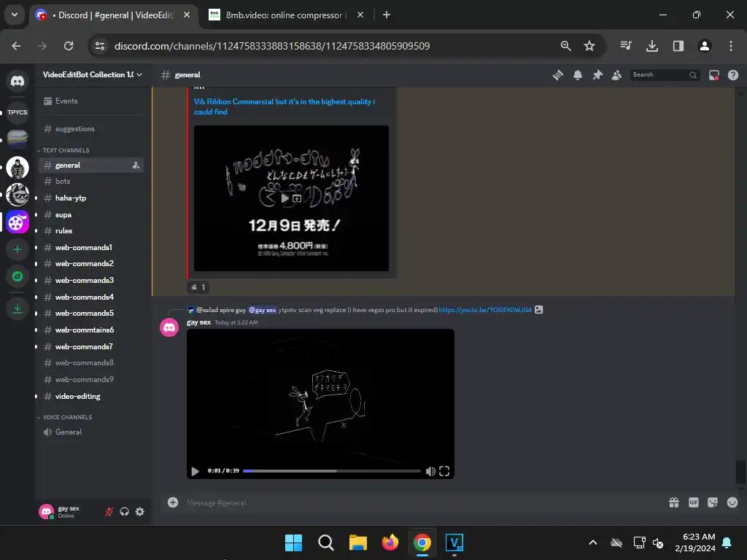Reload the Discord page
This screenshot has height=560, width=747.
(69, 46)
